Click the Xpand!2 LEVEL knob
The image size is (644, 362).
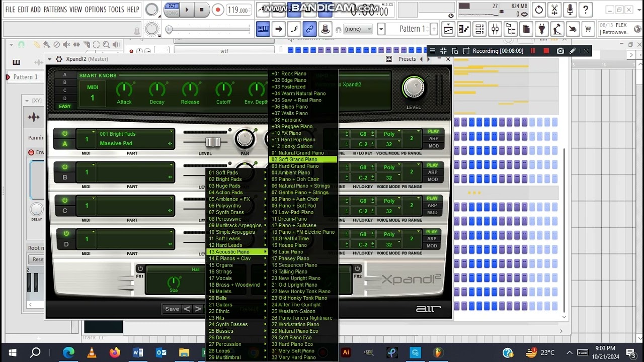(414, 88)
